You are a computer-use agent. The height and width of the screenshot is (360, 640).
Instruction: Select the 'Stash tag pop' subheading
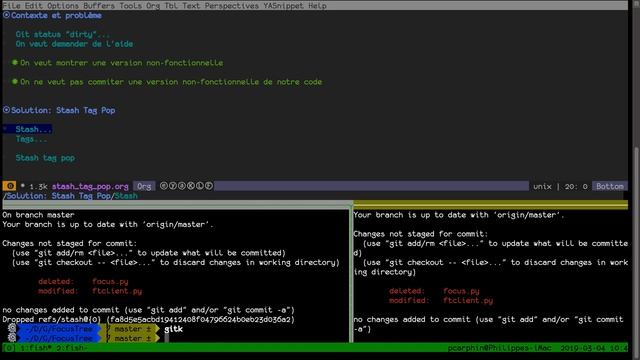pos(45,158)
